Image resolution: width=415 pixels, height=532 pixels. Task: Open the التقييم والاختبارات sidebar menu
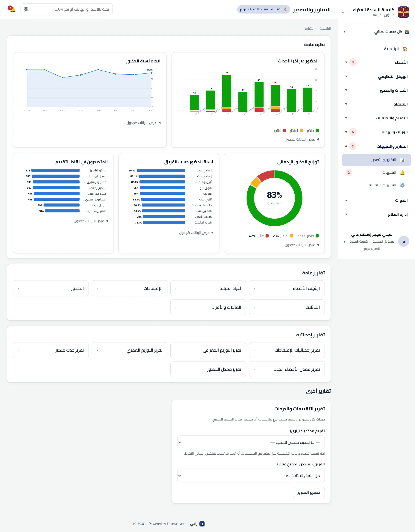point(376,118)
